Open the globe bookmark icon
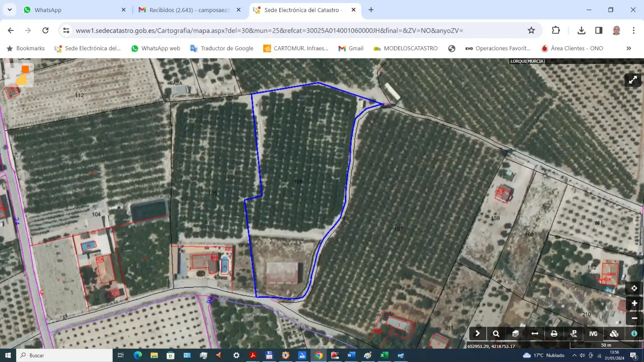The width and height of the screenshot is (644, 362). 452,48
